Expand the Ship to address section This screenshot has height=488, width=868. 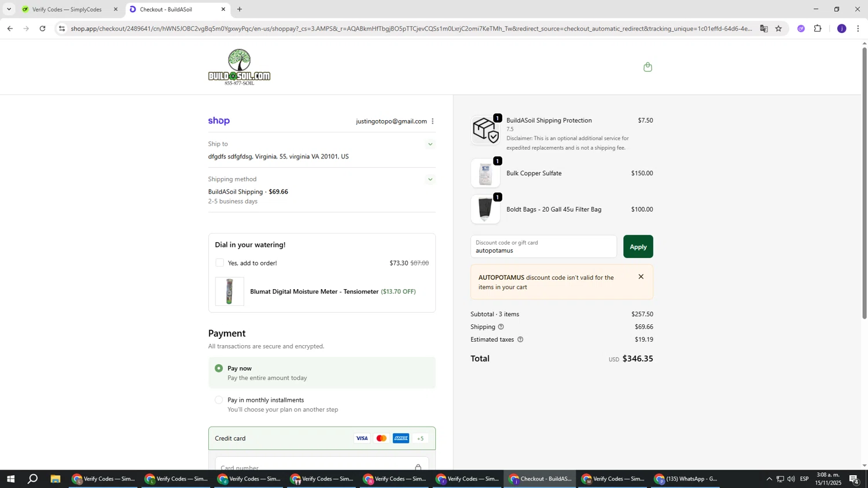click(430, 145)
